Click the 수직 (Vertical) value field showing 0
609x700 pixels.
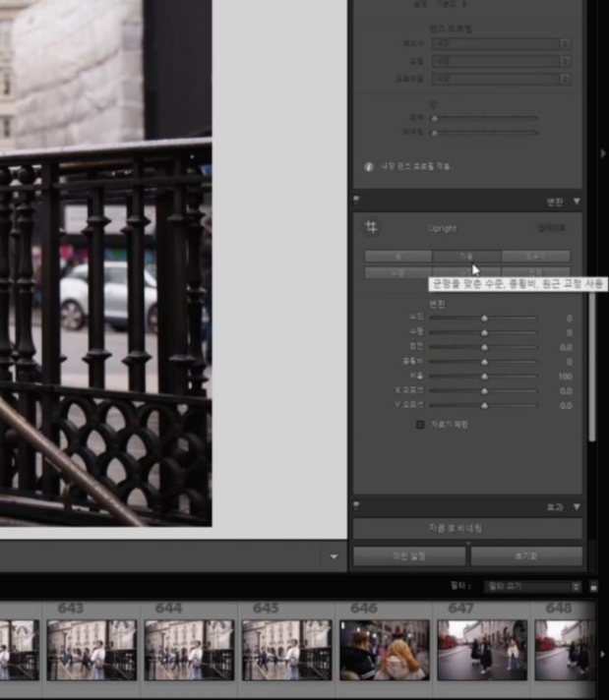[570, 319]
